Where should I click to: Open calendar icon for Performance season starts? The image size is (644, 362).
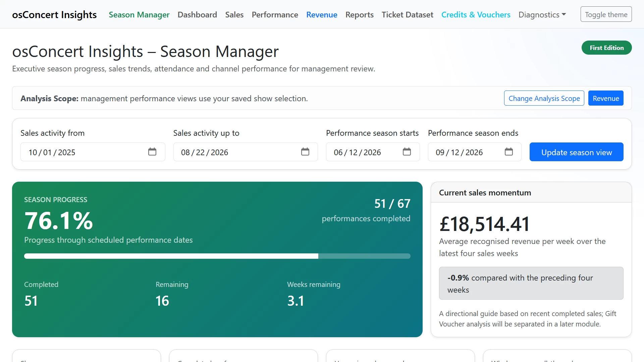tap(407, 152)
